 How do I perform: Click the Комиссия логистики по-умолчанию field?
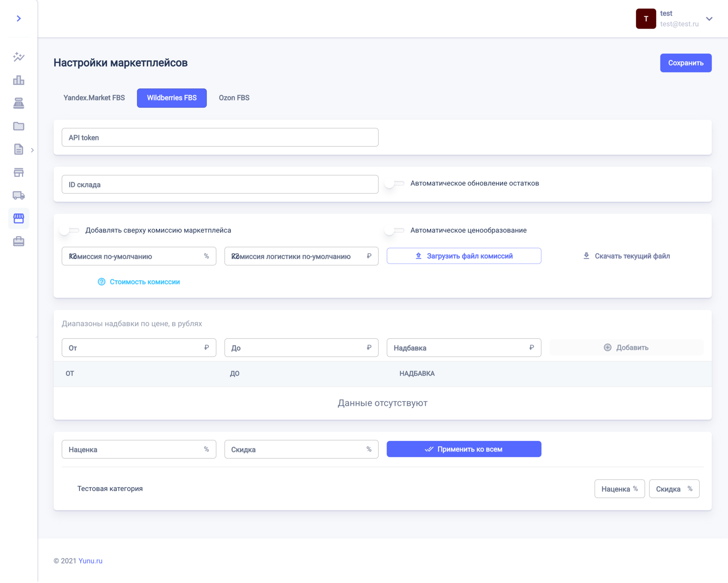(x=301, y=256)
